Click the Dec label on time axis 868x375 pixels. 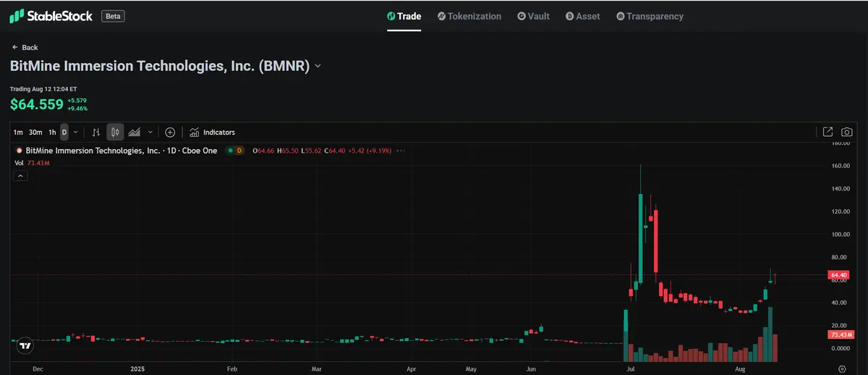[x=38, y=368]
